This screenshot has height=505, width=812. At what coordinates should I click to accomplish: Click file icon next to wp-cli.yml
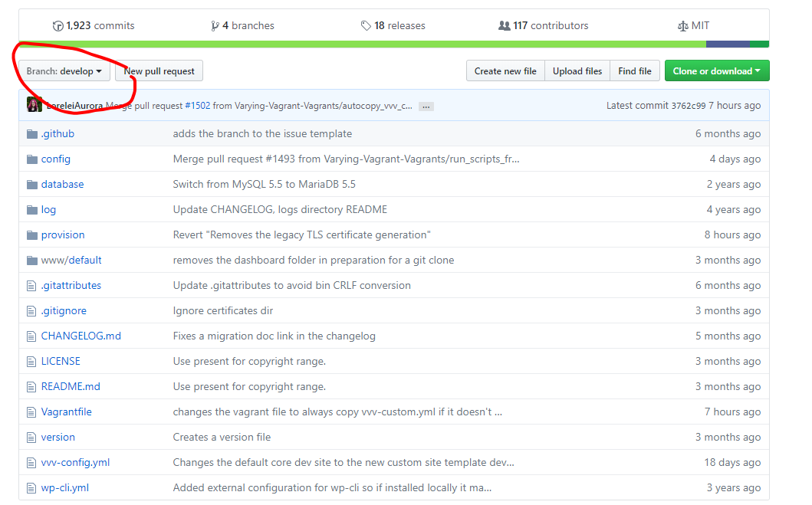31,488
